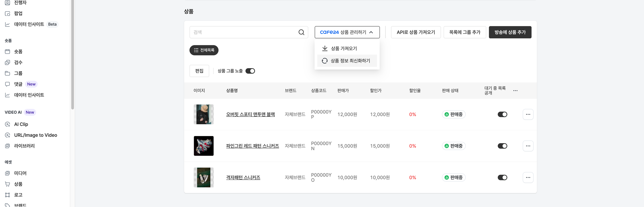Open more options for 오버핏 스포티 맨투맨 블랙 row
This screenshot has height=207, width=644.
(528, 114)
